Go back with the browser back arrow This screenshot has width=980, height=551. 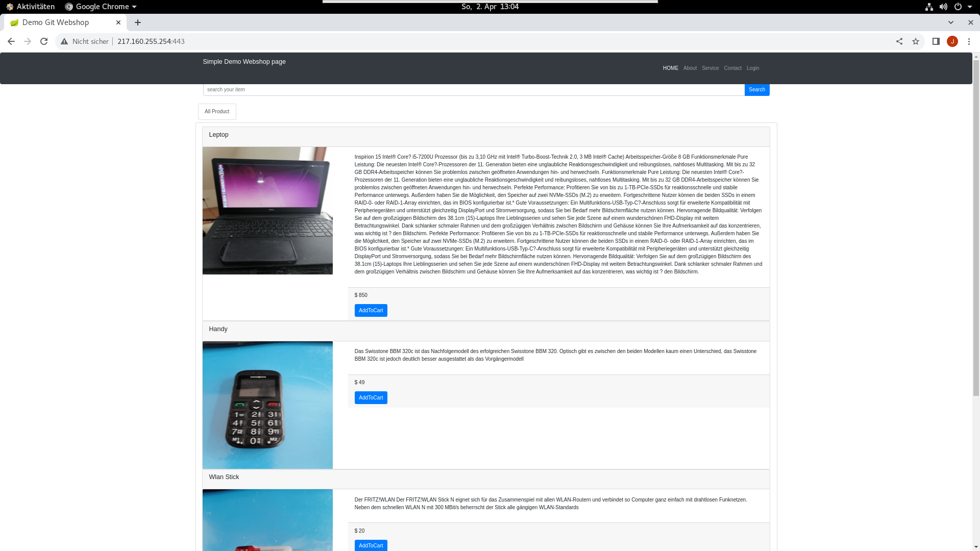[x=11, y=41]
